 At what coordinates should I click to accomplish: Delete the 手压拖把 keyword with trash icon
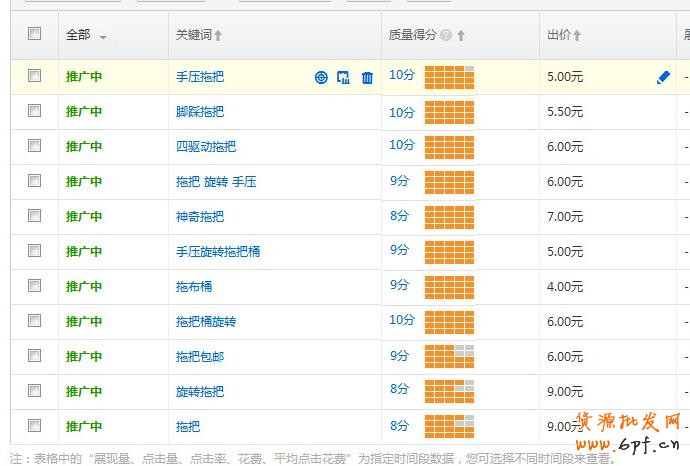[367, 77]
